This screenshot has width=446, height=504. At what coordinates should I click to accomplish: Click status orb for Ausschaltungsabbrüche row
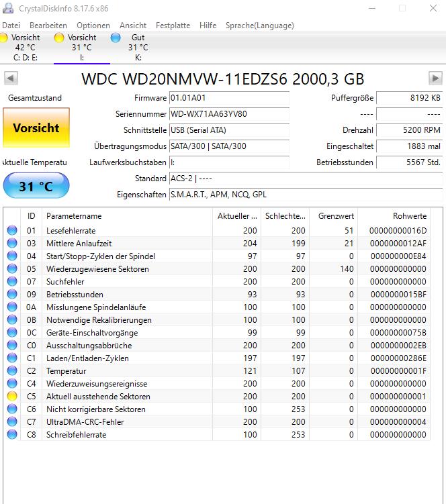pos(12,345)
